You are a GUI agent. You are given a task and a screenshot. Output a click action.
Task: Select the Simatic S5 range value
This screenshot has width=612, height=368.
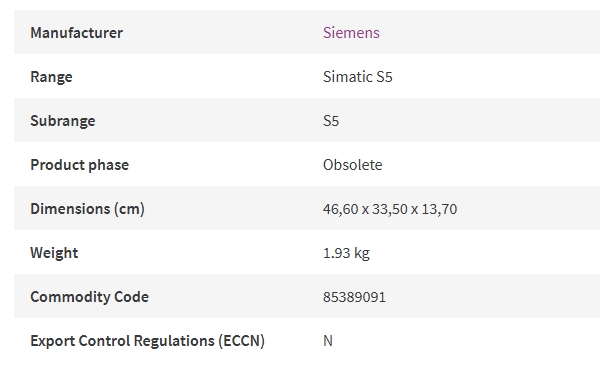(358, 76)
